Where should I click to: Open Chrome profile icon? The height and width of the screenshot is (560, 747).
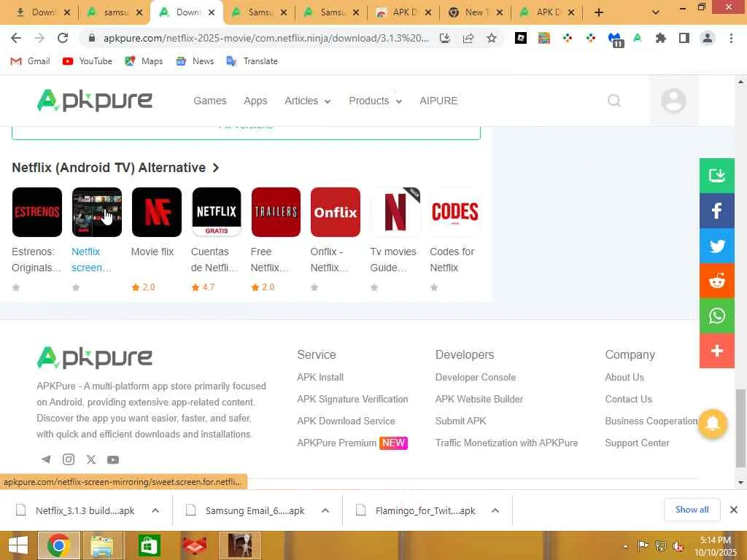pyautogui.click(x=708, y=38)
